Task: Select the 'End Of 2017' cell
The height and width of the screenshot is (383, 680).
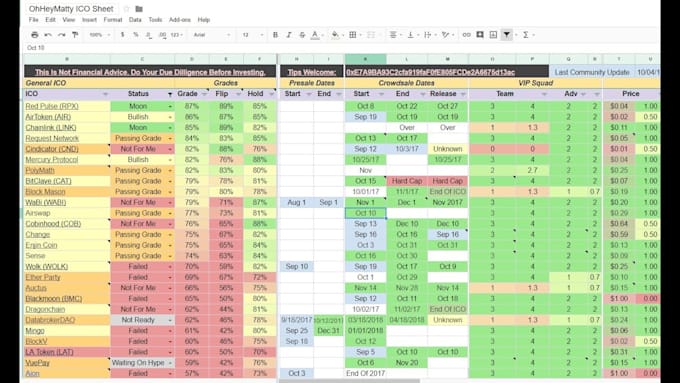Action: [366, 373]
